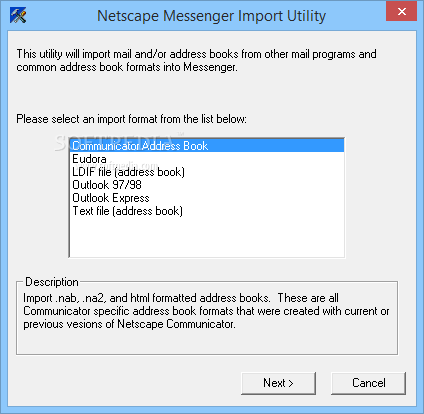
Task: Click the 'Please select an import format' label
Action: pos(131,119)
